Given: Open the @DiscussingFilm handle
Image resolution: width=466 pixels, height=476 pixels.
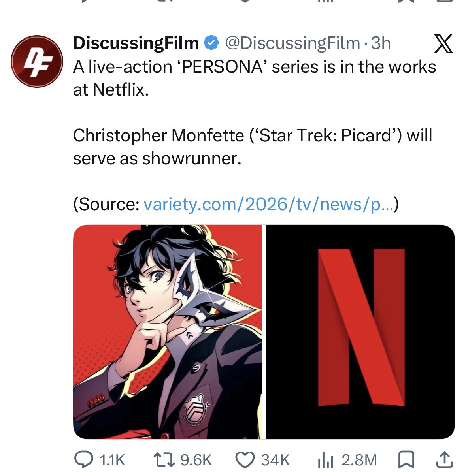Looking at the screenshot, I should [292, 43].
